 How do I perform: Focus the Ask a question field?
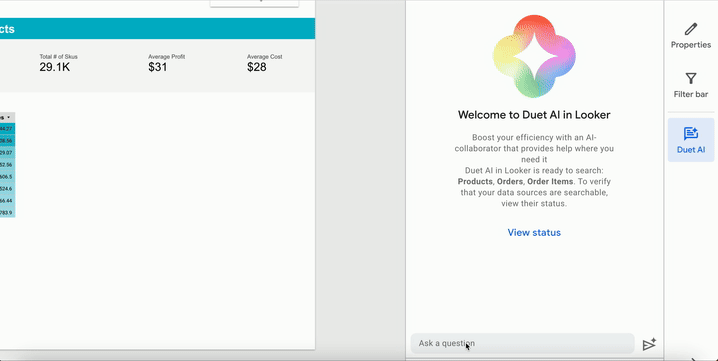[522, 343]
